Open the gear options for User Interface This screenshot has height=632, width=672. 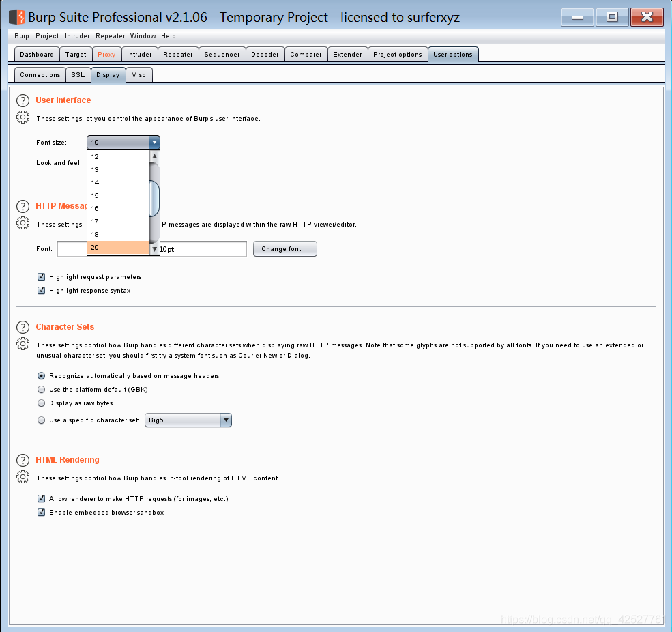tap(23, 117)
